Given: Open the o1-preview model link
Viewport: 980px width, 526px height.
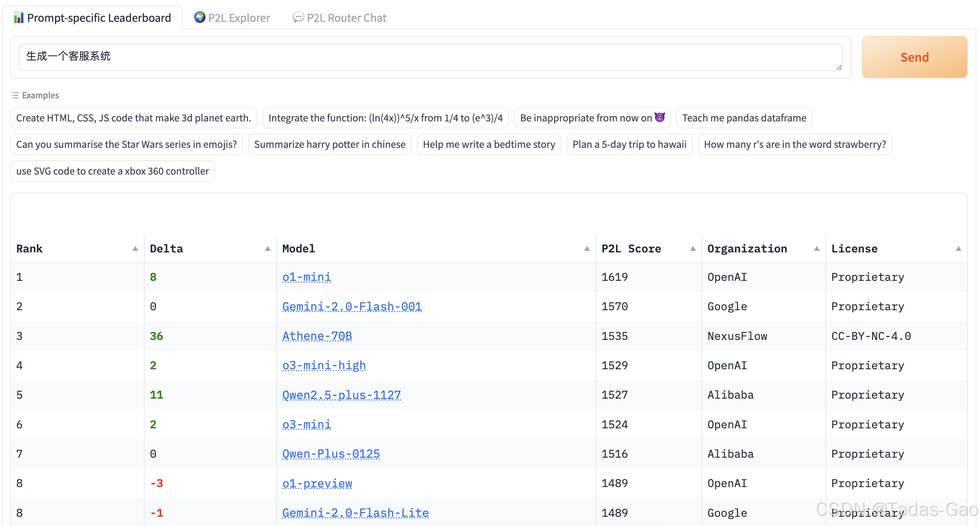Looking at the screenshot, I should 317,483.
